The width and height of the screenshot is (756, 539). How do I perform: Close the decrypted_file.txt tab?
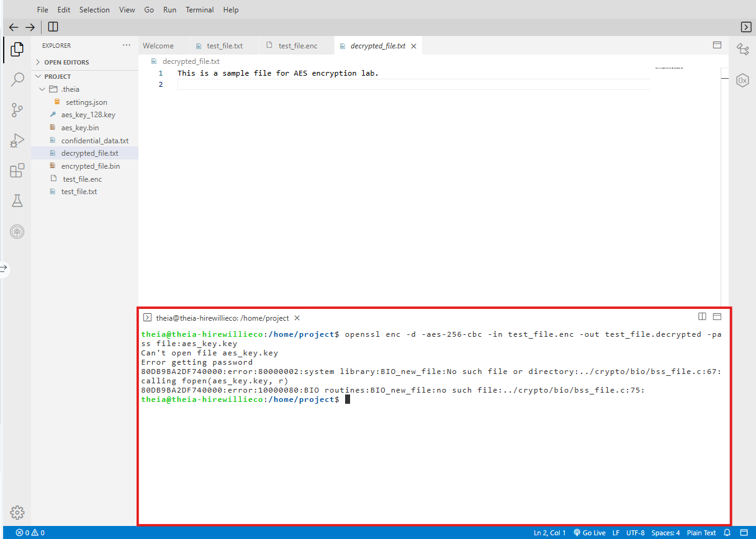click(x=413, y=46)
